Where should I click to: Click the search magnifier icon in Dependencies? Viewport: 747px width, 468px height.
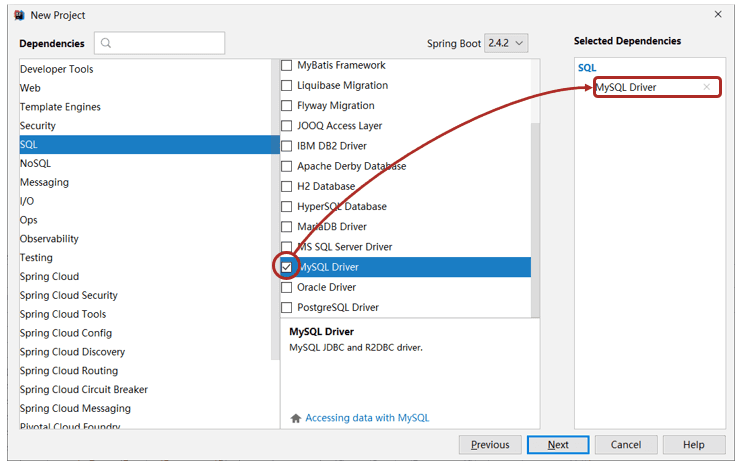pos(106,43)
